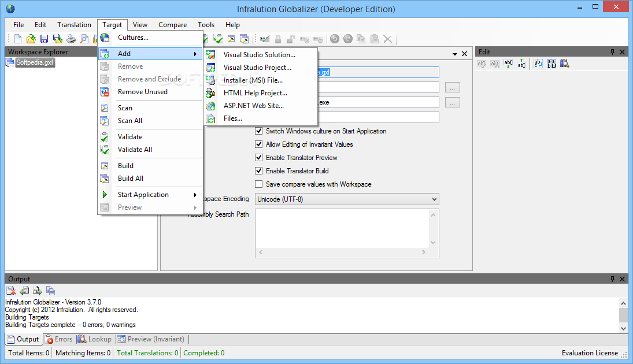The height and width of the screenshot is (364, 633).
Task: Click the Redo toolbar icon
Action: coord(348,39)
